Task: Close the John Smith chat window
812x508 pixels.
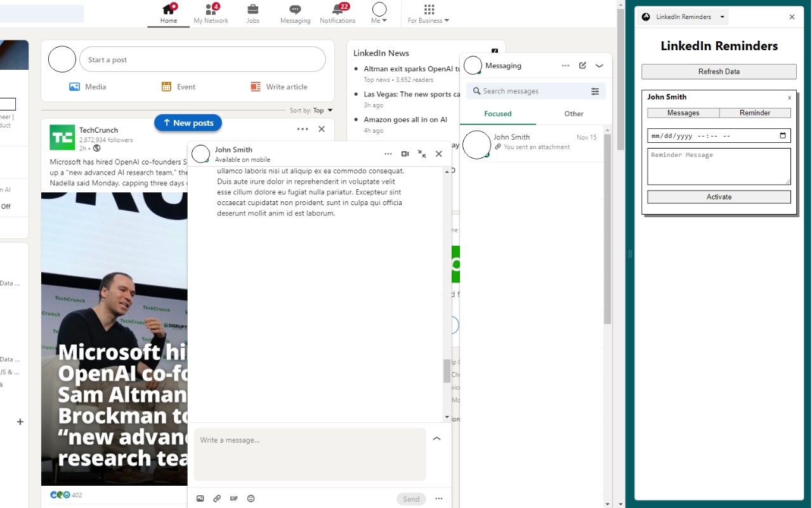Action: [439, 154]
